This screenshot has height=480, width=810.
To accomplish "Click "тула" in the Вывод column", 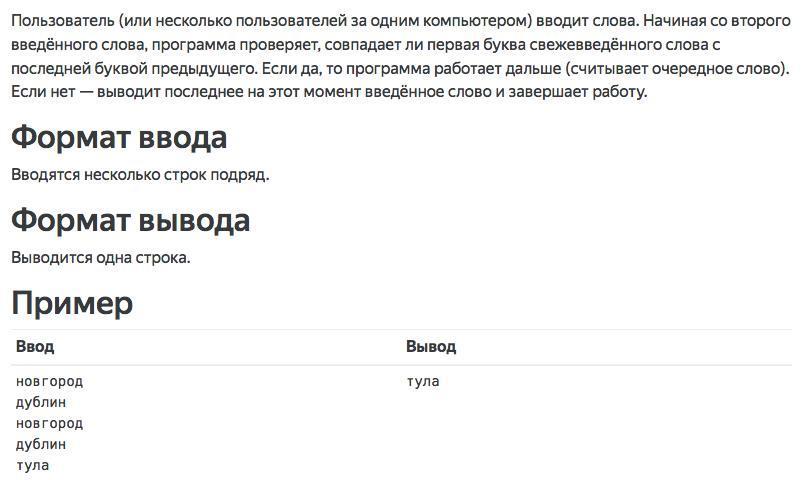I will 423,381.
